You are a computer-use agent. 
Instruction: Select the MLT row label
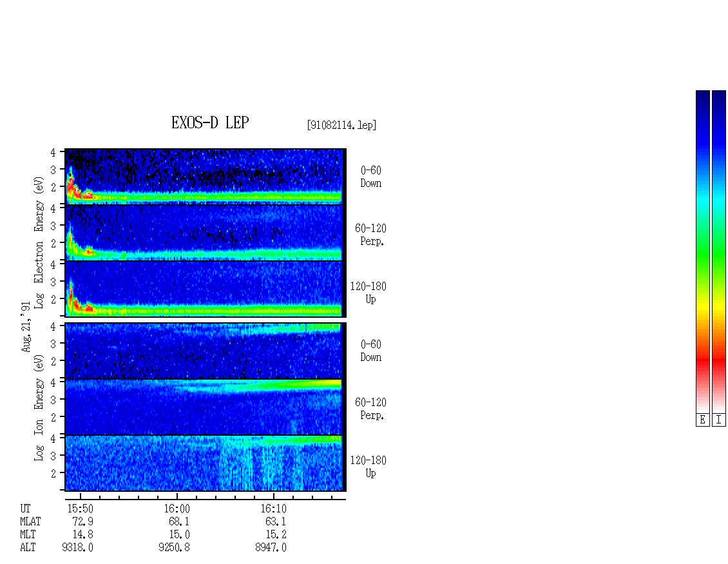[28, 535]
